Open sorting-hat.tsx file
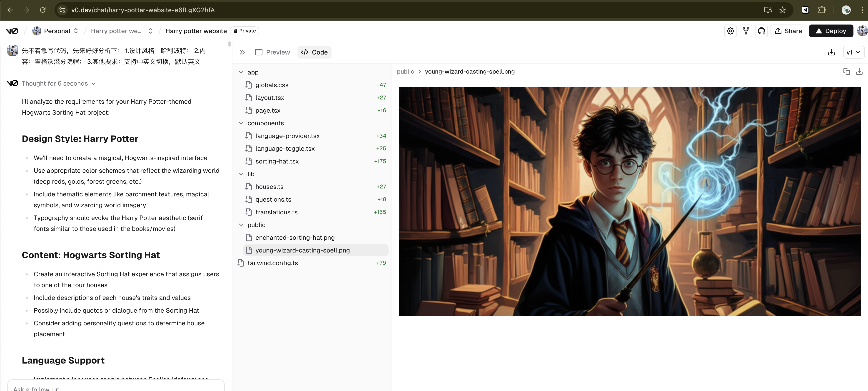868x391 pixels. [x=315, y=161]
